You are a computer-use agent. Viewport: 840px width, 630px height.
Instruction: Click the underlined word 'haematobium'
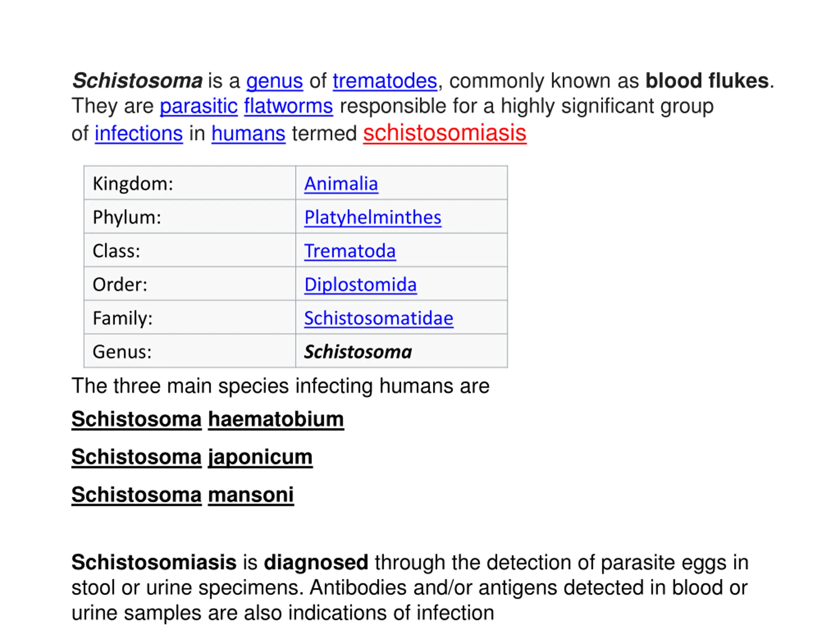[276, 419]
